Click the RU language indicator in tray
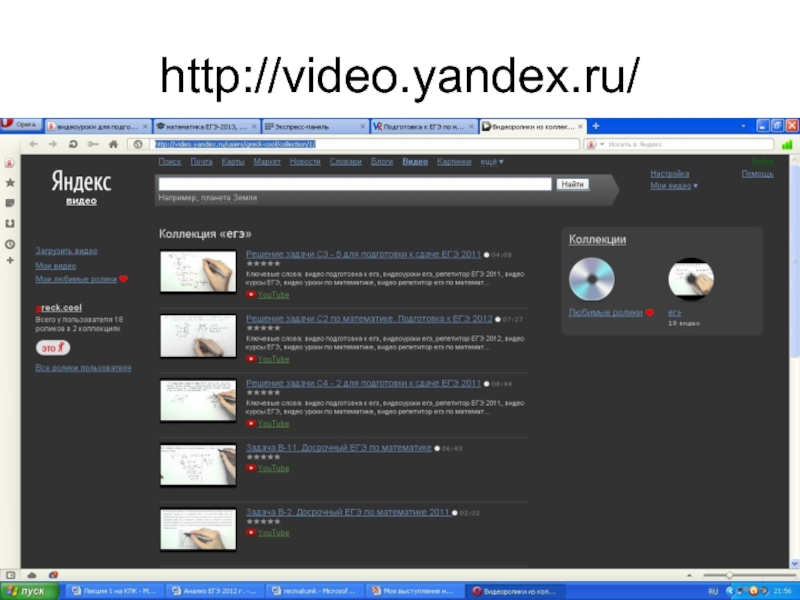This screenshot has width=800, height=600. click(x=713, y=591)
